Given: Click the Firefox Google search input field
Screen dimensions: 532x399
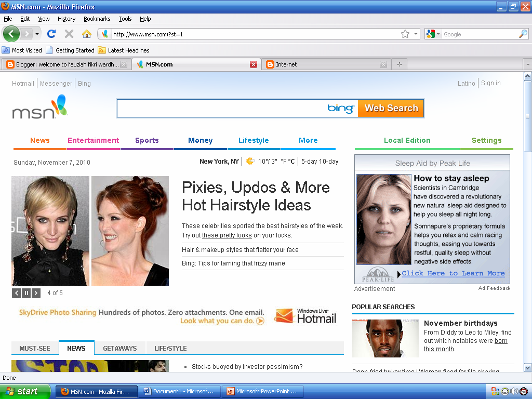Looking at the screenshot, I should point(480,34).
